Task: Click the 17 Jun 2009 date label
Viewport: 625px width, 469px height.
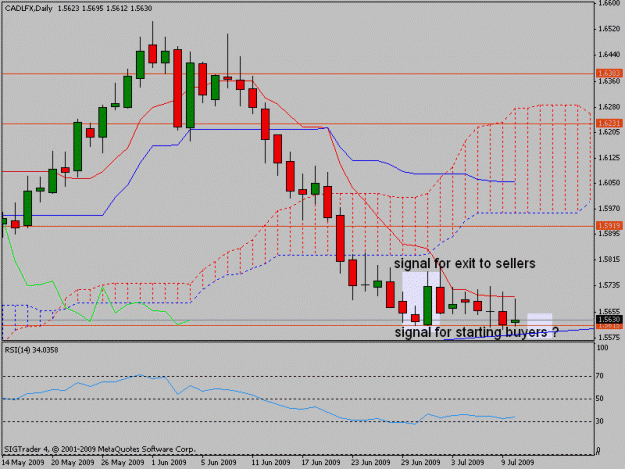Action: pos(321,462)
